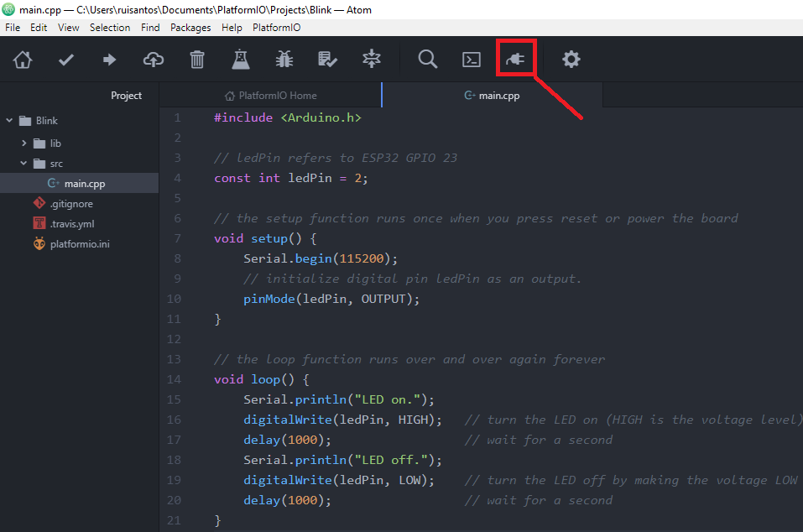Select the main.cpp editor tab
Screen dimensions: 803x532
(x=492, y=96)
